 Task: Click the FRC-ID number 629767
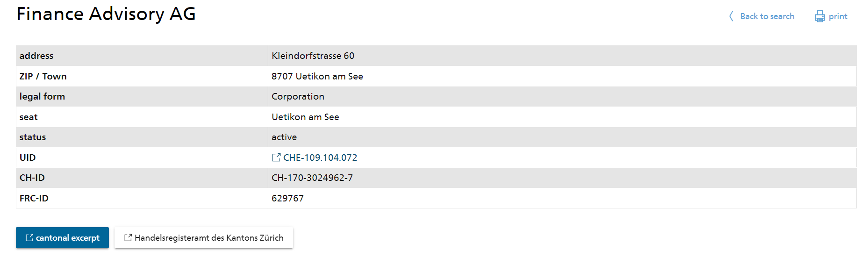coord(287,198)
